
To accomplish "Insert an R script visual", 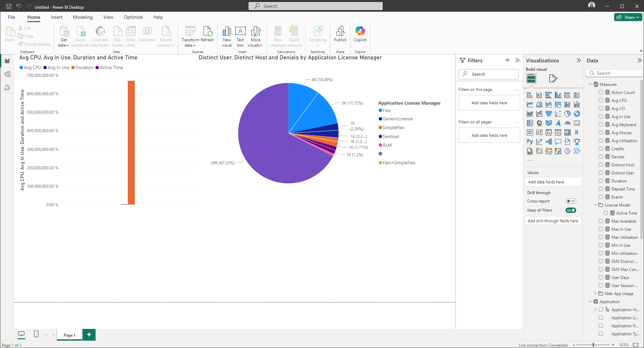I will [577, 132].
